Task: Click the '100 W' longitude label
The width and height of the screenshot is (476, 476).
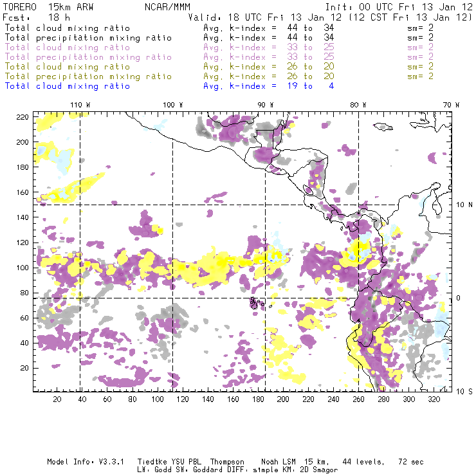Action: point(173,105)
